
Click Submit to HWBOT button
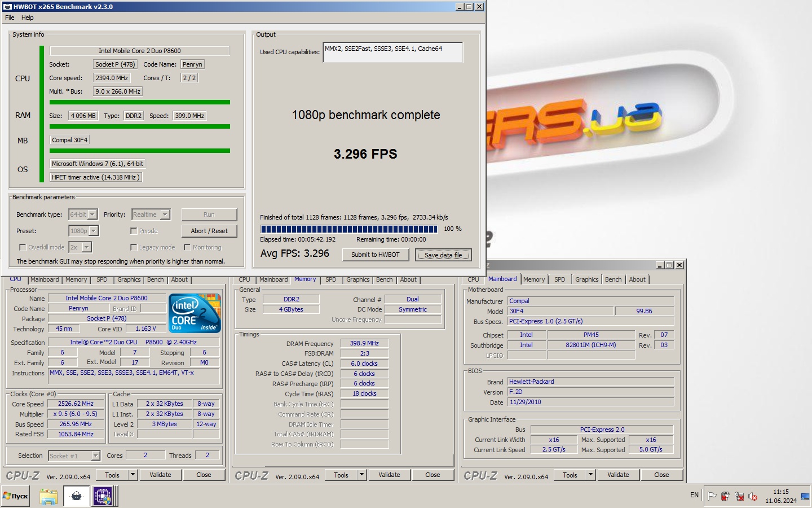click(376, 255)
